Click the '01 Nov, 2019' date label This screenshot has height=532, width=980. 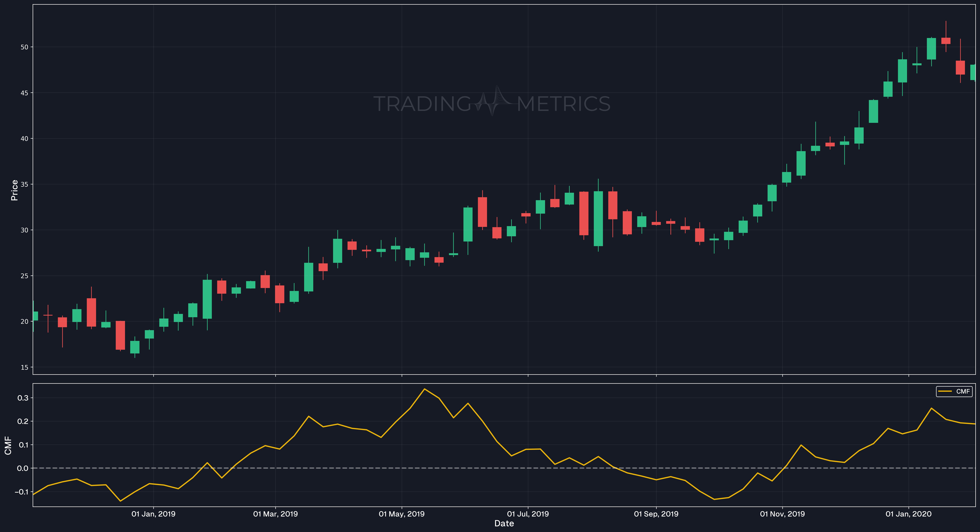tap(783, 514)
